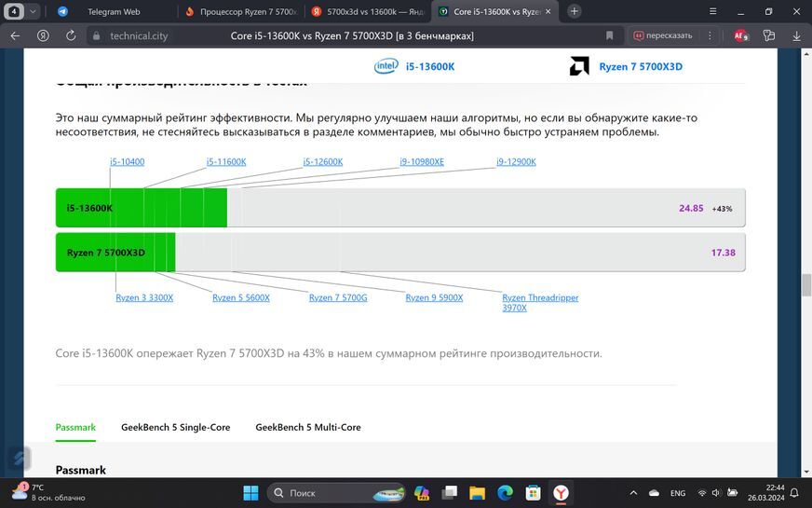Open the i9-12900K link
This screenshot has height=508, width=812.
pos(516,162)
